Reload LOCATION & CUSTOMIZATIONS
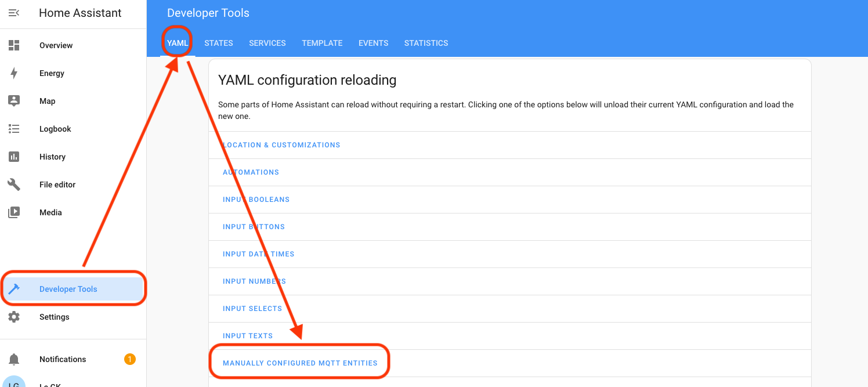The image size is (868, 387). [x=282, y=145]
